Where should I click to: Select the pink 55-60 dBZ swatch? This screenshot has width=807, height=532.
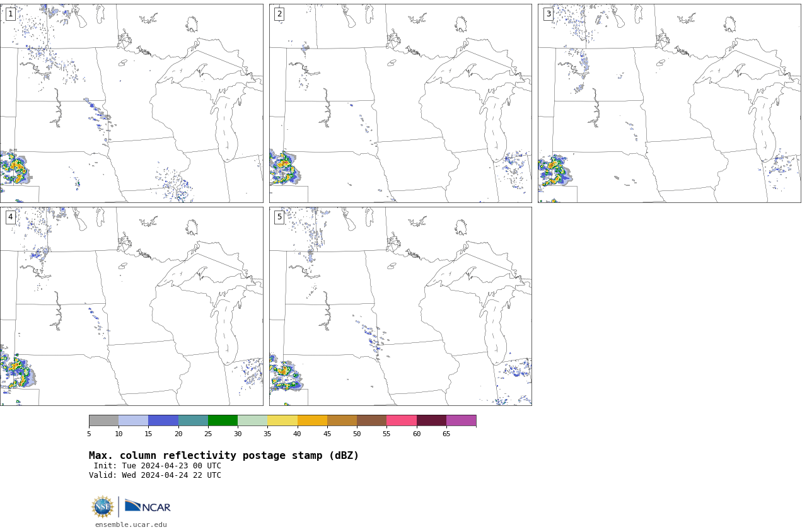tap(402, 420)
